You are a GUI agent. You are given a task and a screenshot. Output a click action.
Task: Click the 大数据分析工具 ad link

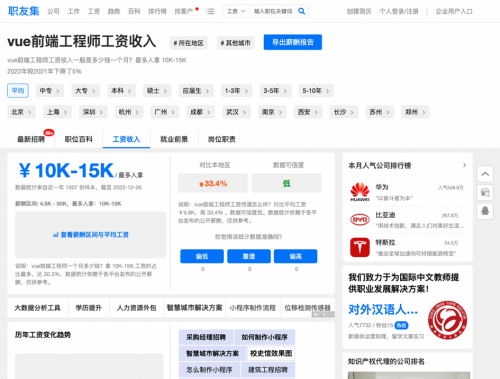click(x=37, y=308)
